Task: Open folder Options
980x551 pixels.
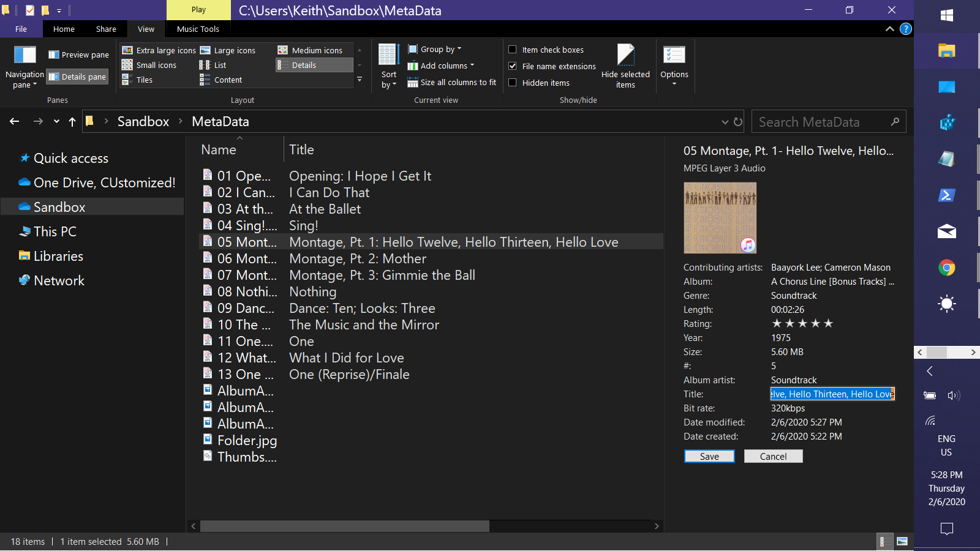Action: [674, 66]
